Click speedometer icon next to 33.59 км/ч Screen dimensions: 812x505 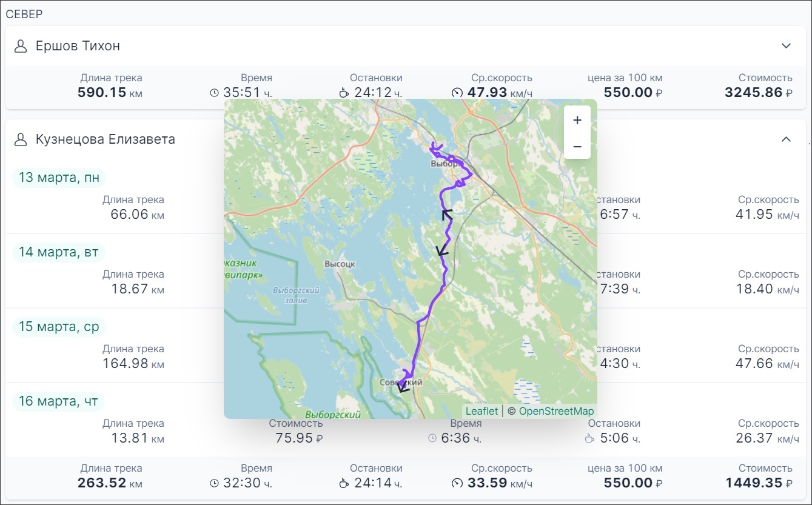coord(457,483)
